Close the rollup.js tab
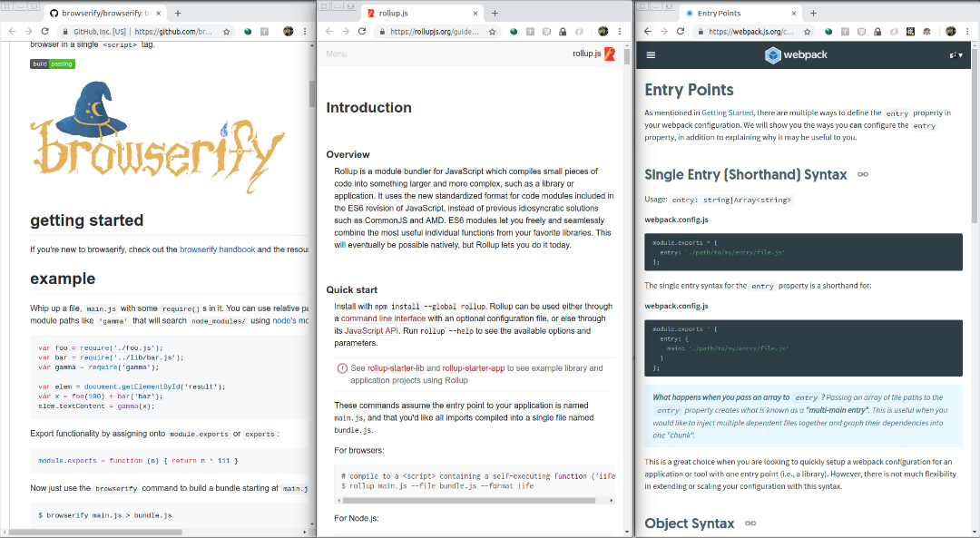This screenshot has height=538, width=980. (x=475, y=13)
